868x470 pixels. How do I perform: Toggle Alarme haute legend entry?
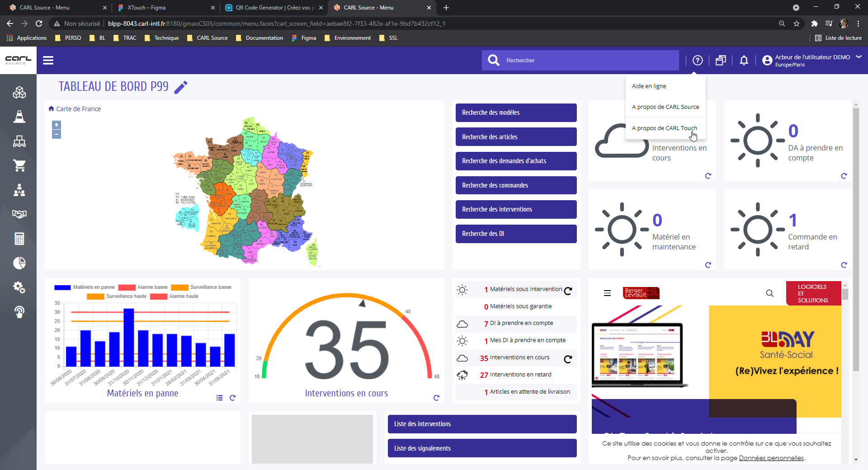click(x=174, y=296)
